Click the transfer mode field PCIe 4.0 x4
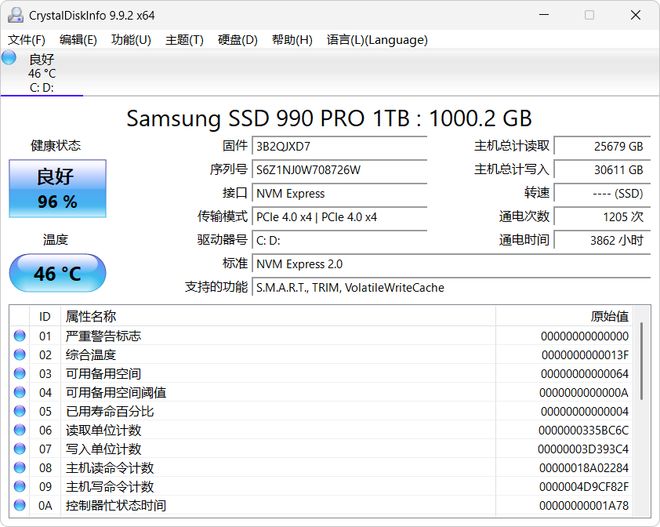 (339, 217)
